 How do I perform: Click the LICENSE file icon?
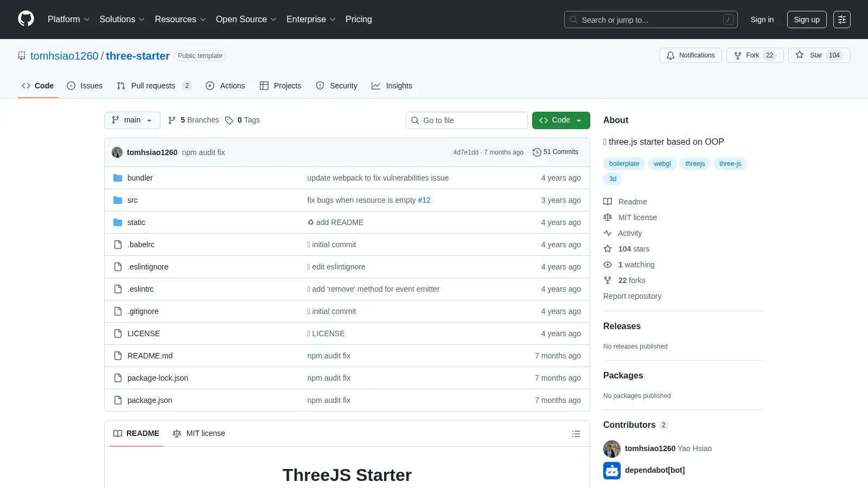click(118, 333)
